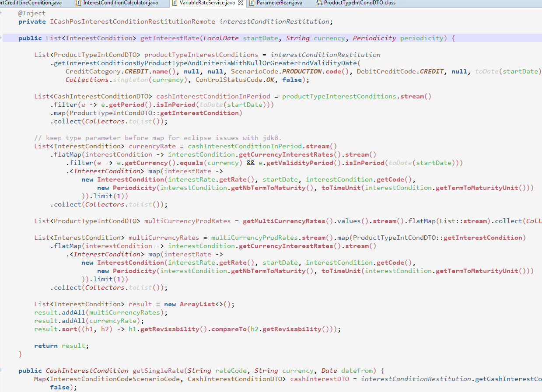Click the ICashPosInterestConditionRestitutionRemote type name

click(132, 21)
